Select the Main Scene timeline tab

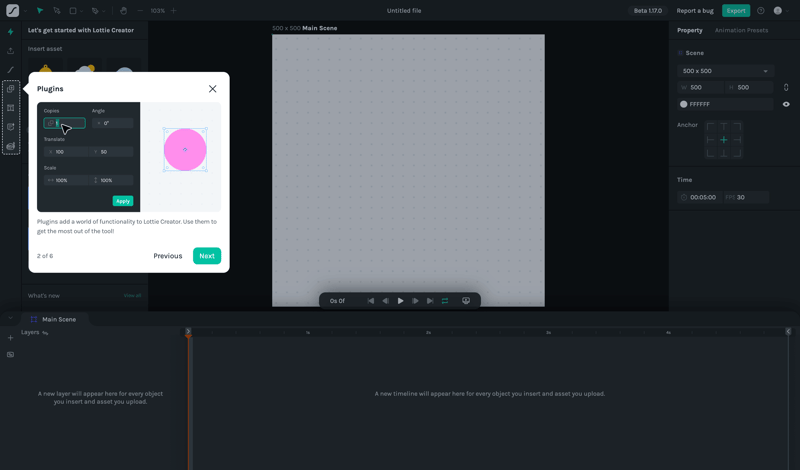click(54, 319)
